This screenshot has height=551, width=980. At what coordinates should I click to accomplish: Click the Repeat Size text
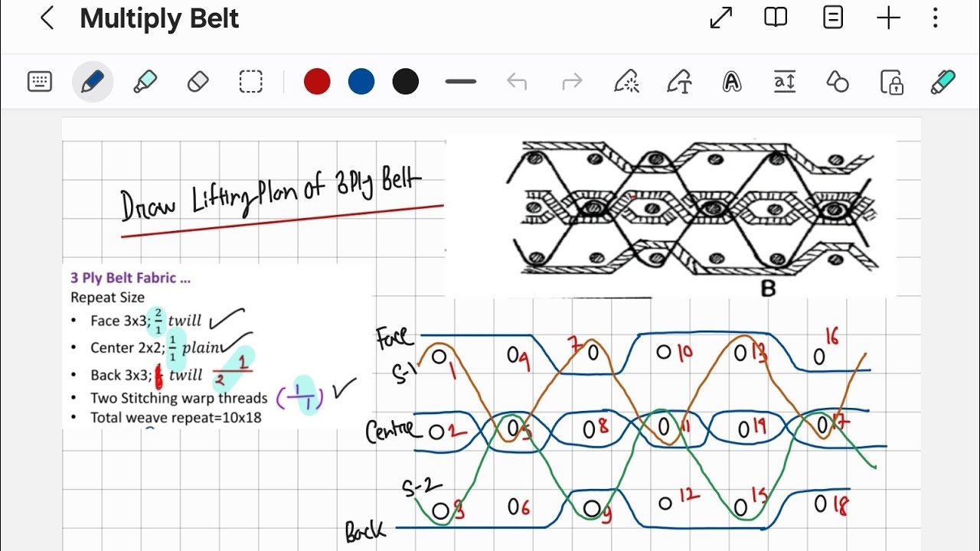107,298
